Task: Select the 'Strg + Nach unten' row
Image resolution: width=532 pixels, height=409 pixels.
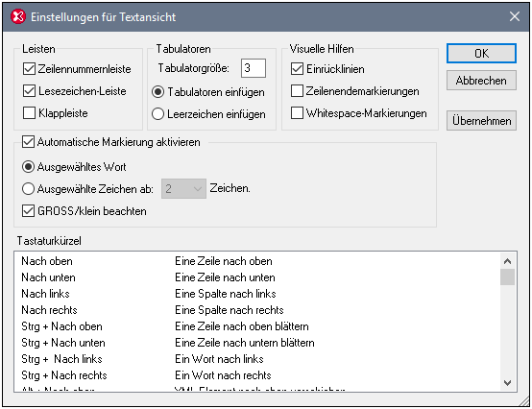Action: click(257, 343)
